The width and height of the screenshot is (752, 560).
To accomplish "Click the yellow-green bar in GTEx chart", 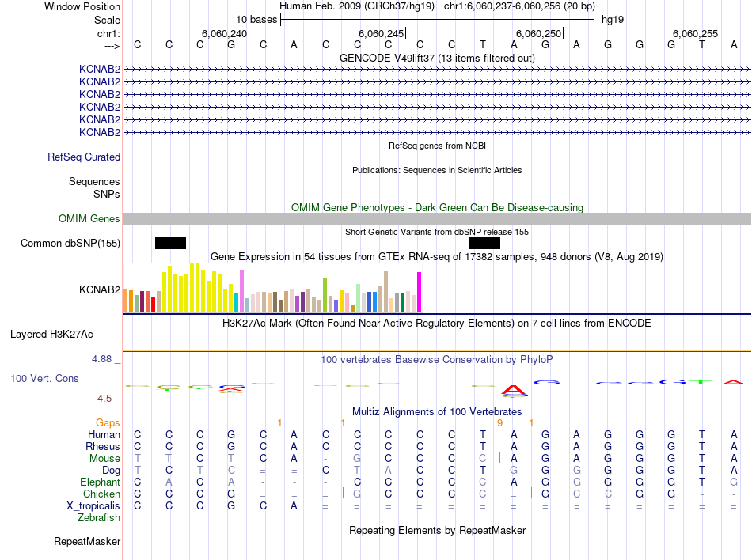I will (325, 295).
